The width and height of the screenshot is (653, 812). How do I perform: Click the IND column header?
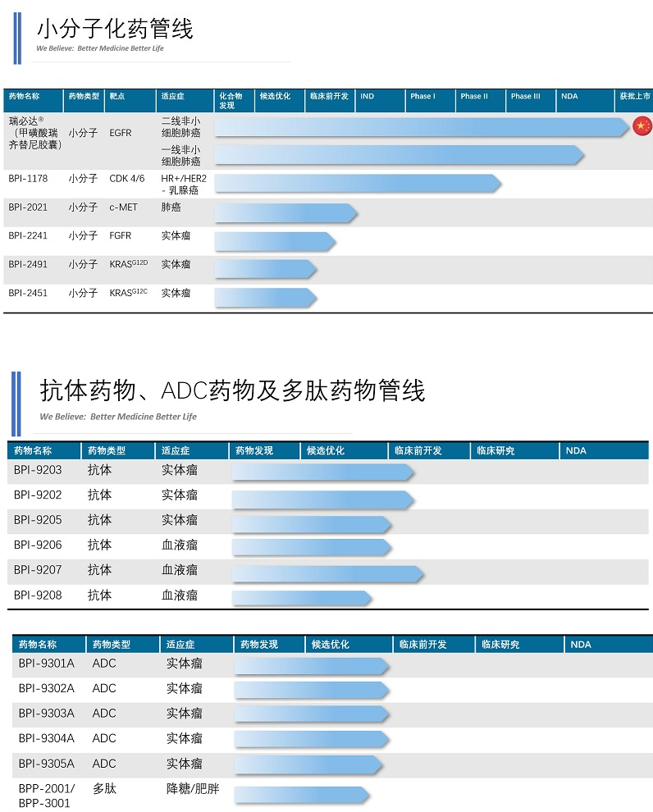368,96
